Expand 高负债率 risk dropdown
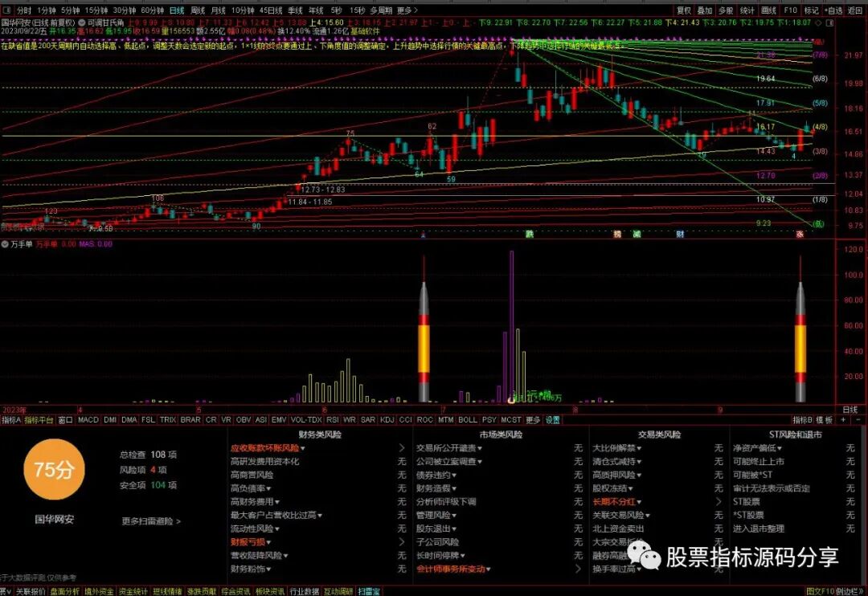868x596 pixels. 251,488
